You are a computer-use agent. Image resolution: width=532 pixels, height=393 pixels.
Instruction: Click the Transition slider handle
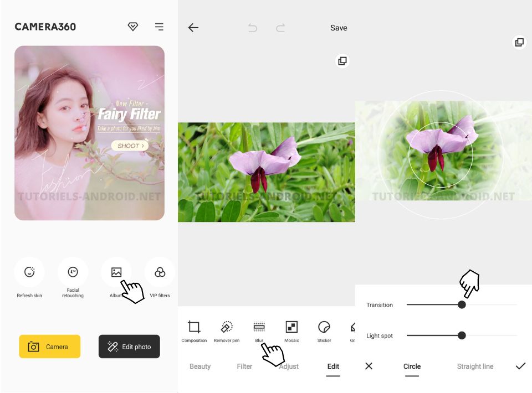462,304
